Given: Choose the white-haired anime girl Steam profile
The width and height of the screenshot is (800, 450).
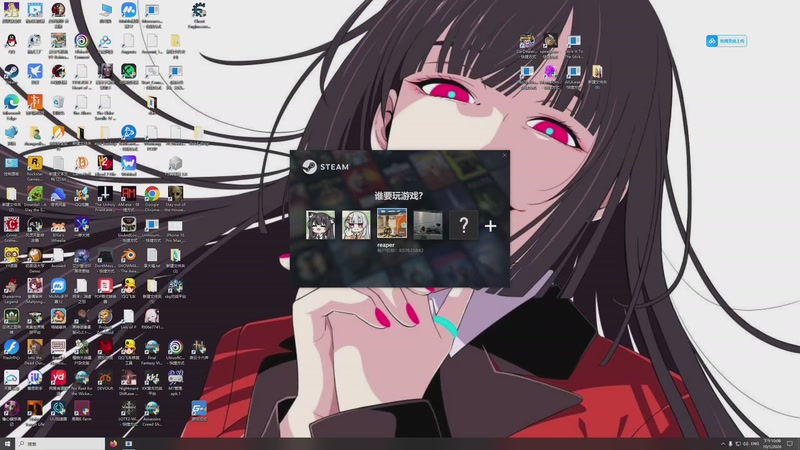Looking at the screenshot, I should (x=356, y=224).
